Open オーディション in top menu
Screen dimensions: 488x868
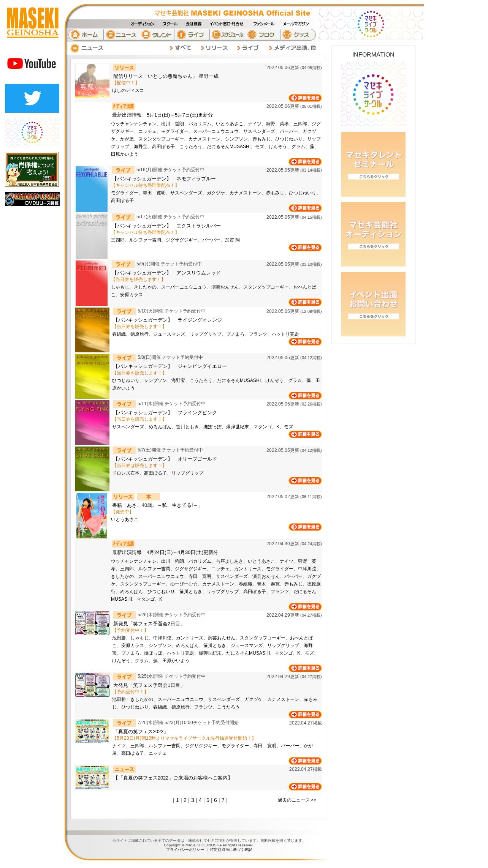point(143,24)
